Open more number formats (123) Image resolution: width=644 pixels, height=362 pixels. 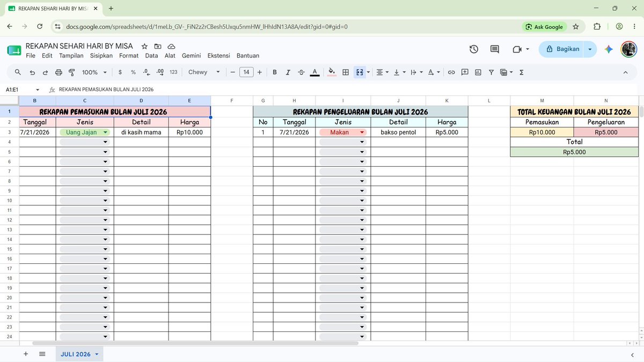pyautogui.click(x=173, y=72)
